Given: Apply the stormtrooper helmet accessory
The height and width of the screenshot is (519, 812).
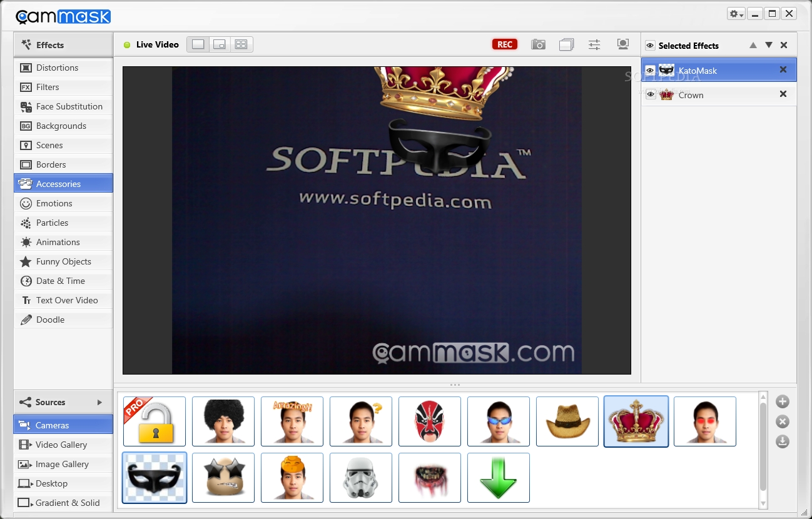Looking at the screenshot, I should [361, 478].
